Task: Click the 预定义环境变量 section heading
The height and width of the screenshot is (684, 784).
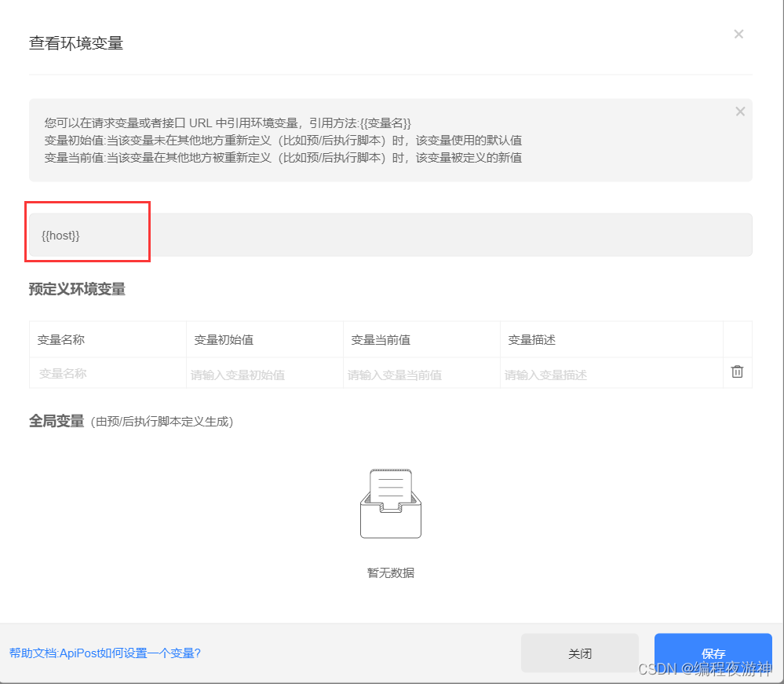Action: 77,289
